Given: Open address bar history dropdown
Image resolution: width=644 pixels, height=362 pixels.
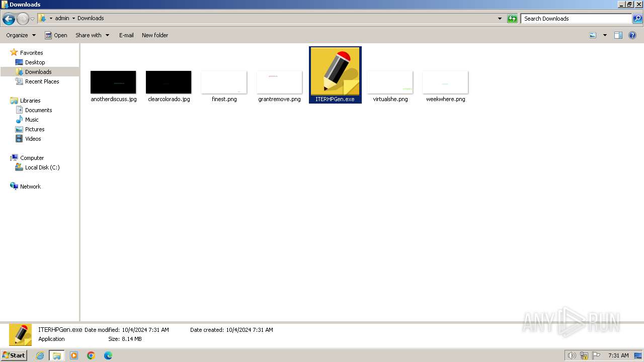Looking at the screenshot, I should pos(500,19).
